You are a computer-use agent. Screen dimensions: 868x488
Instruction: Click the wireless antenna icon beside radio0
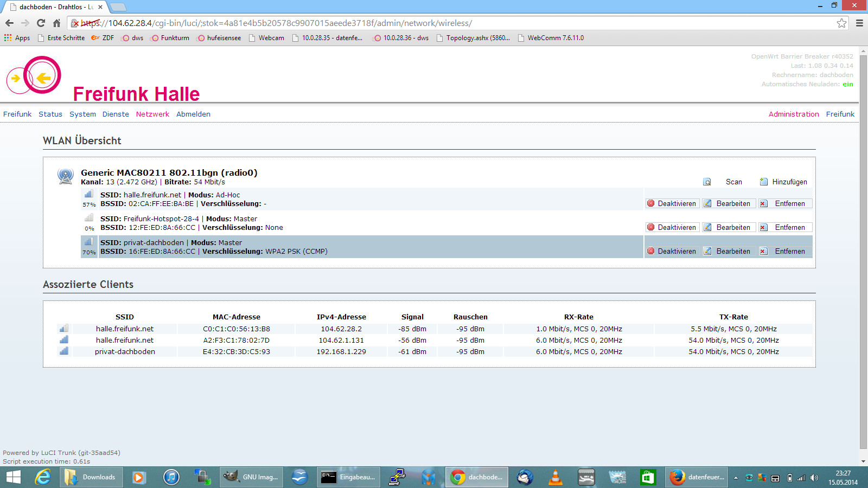(x=66, y=176)
